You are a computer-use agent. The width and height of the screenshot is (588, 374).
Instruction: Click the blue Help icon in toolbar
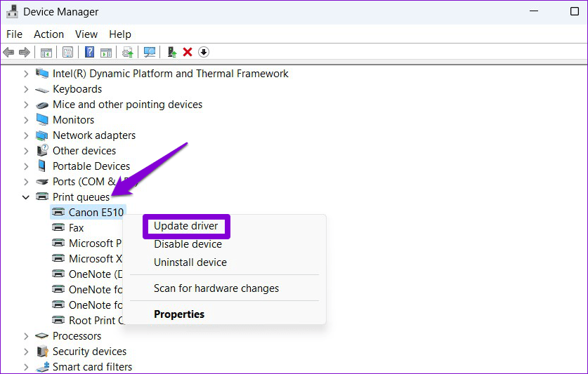(x=89, y=52)
